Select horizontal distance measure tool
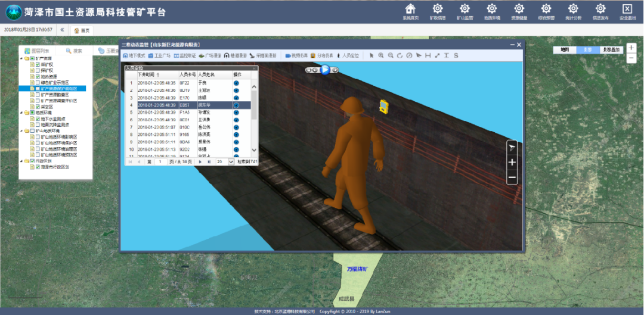Viewport: 644px width, 315px height. coord(428,55)
